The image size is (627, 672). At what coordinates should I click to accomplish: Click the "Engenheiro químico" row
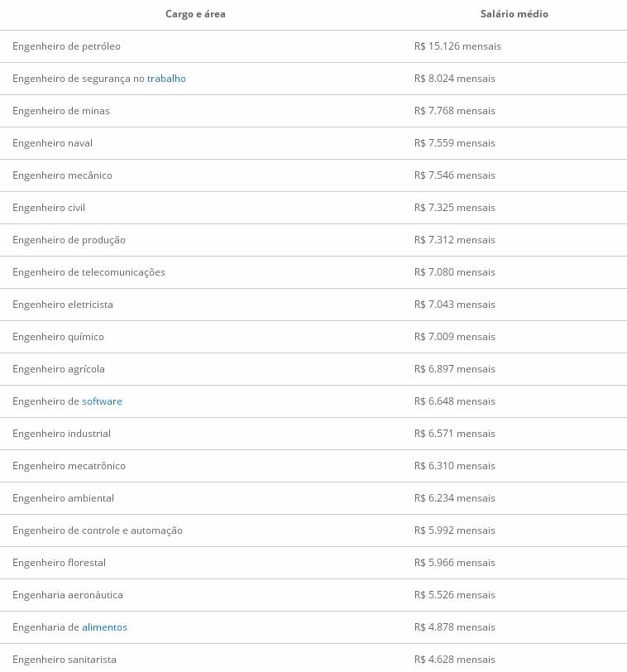[313, 337]
